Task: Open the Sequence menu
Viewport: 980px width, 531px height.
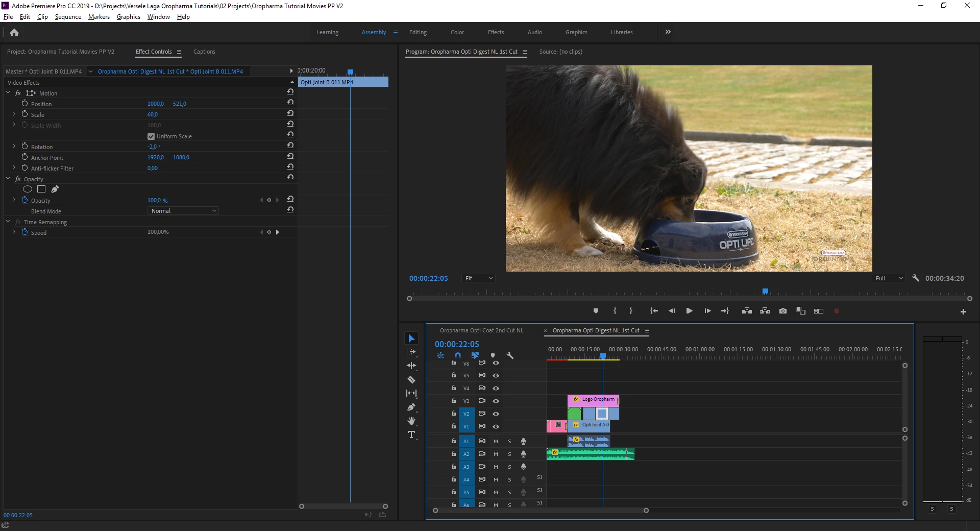Action: pos(68,17)
